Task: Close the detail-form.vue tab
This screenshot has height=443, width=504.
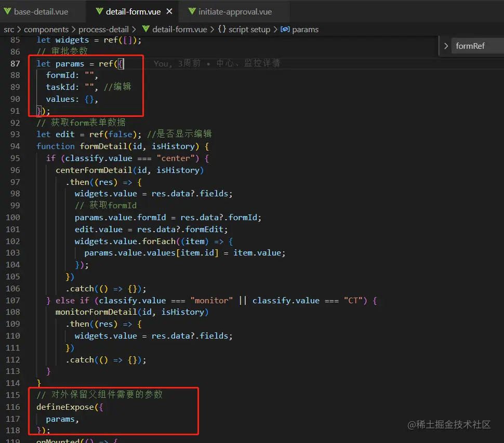Action: pos(169,11)
